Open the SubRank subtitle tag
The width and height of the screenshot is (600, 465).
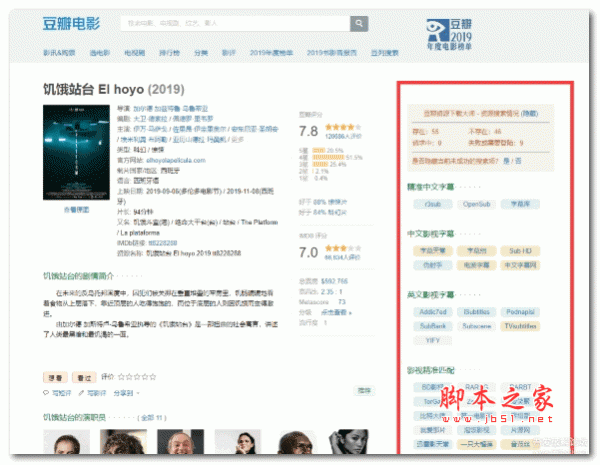pos(433,326)
